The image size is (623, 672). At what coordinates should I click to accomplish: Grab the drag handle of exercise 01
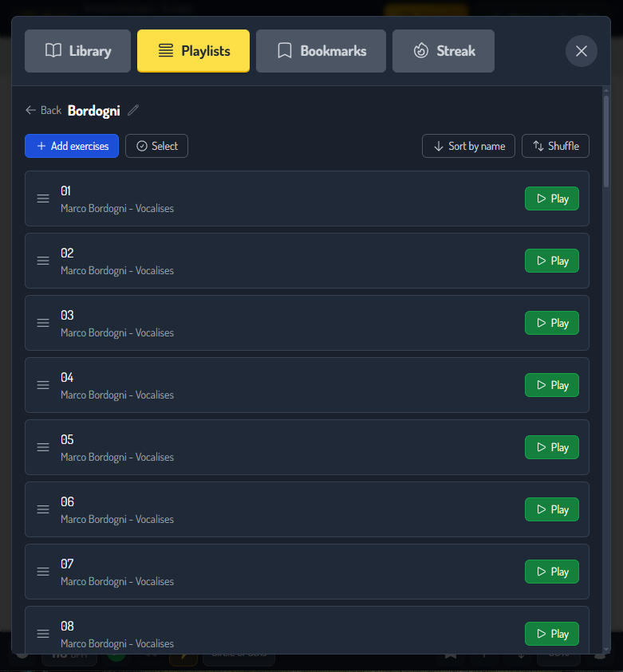click(x=43, y=198)
